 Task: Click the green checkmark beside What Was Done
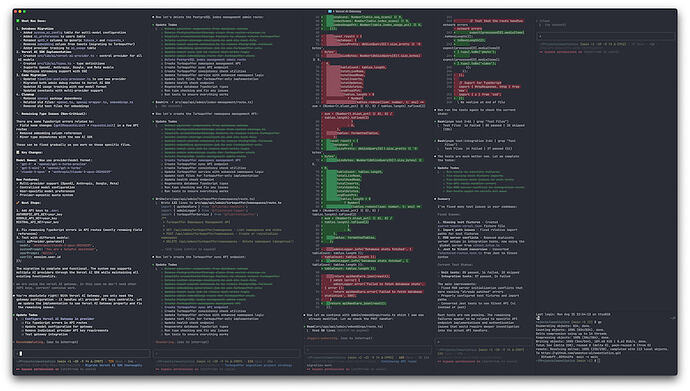point(18,21)
